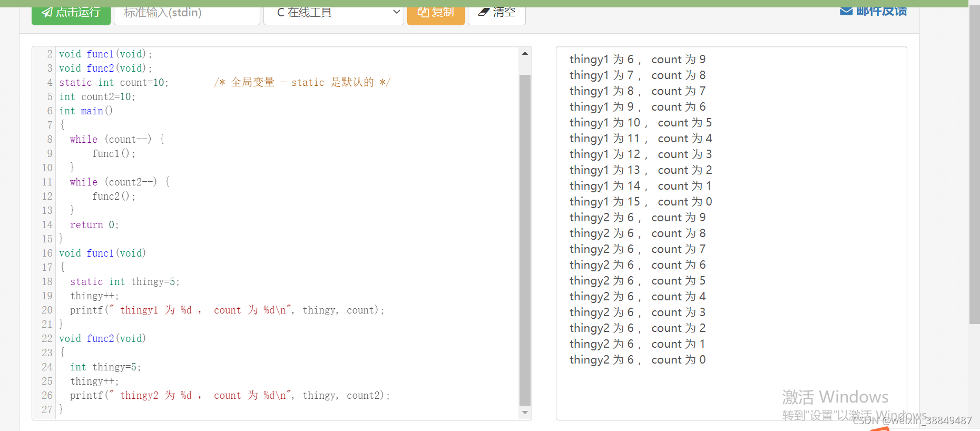Click line 9 'func1();' call
Screen dimensions: 980x431
[114, 153]
